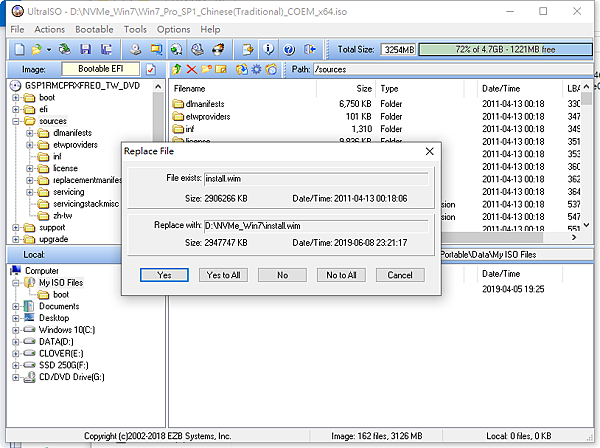Click the New Folder icon in image toolbar
600x448 pixels.
(206, 69)
